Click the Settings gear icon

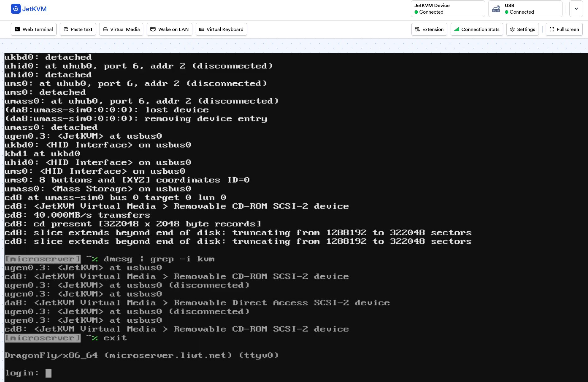(x=512, y=29)
